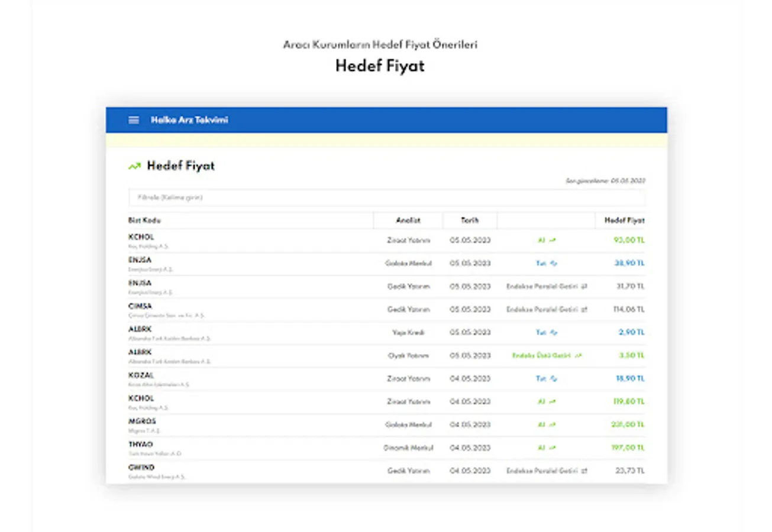
Task: Click the 18,90 TL target price
Action: click(x=629, y=379)
